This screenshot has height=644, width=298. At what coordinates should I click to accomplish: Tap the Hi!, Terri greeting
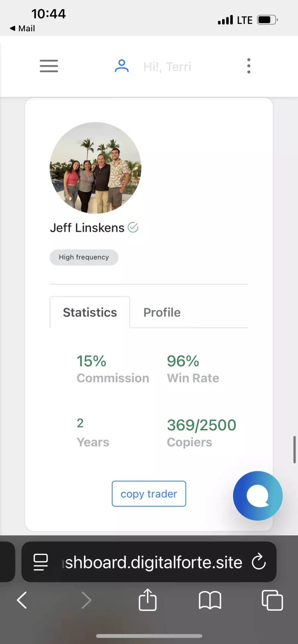pos(167,67)
